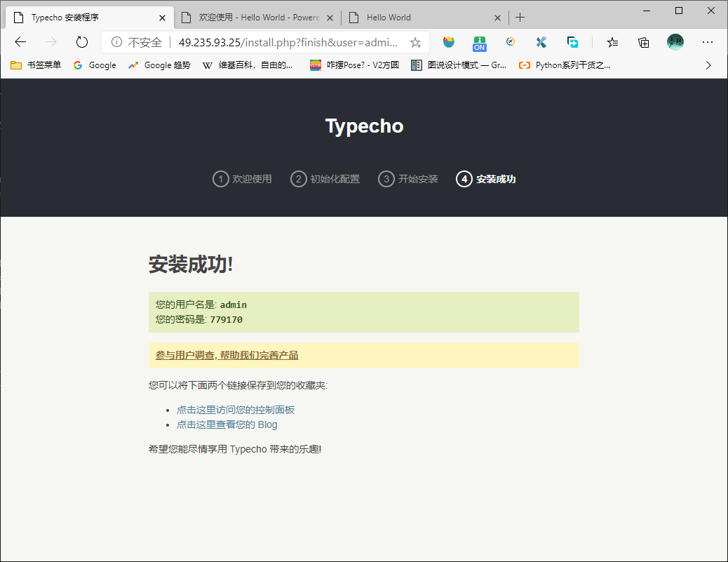
Task: Open the Google bookmark
Action: [95, 65]
